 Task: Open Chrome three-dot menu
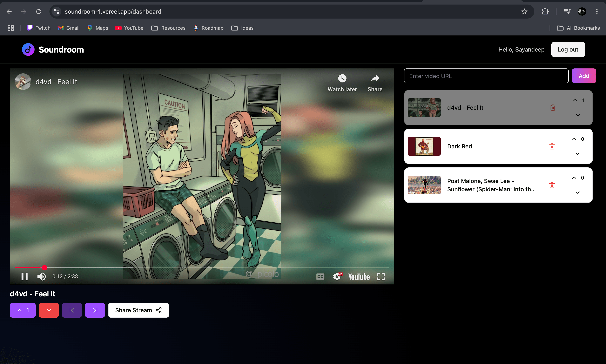(597, 12)
